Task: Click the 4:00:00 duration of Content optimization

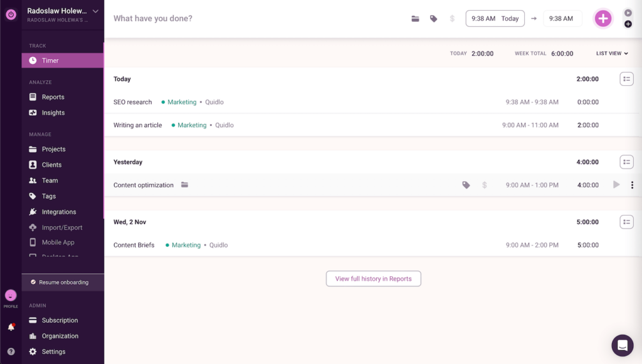Action: pyautogui.click(x=588, y=185)
